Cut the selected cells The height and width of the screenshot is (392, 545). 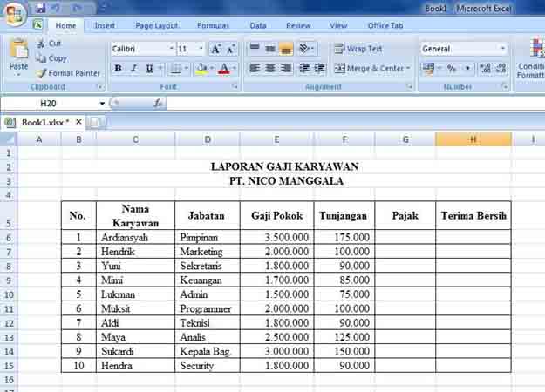pos(49,44)
